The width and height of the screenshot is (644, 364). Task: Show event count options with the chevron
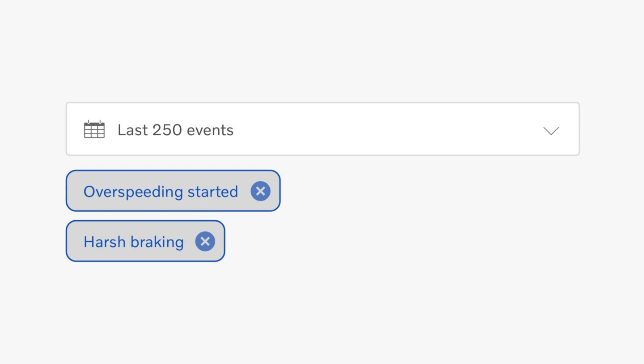click(x=551, y=130)
